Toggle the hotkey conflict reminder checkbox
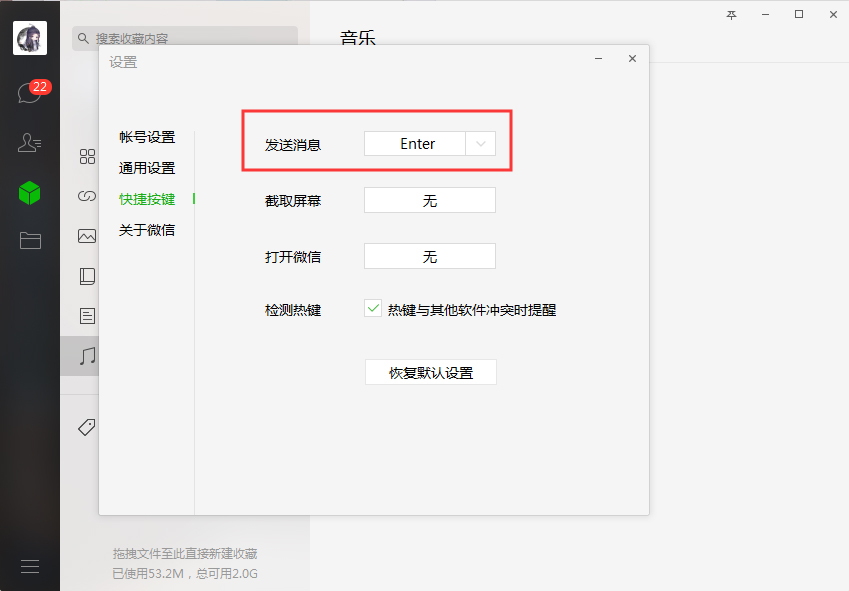Viewport: 849px width, 591px height. pyautogui.click(x=373, y=309)
